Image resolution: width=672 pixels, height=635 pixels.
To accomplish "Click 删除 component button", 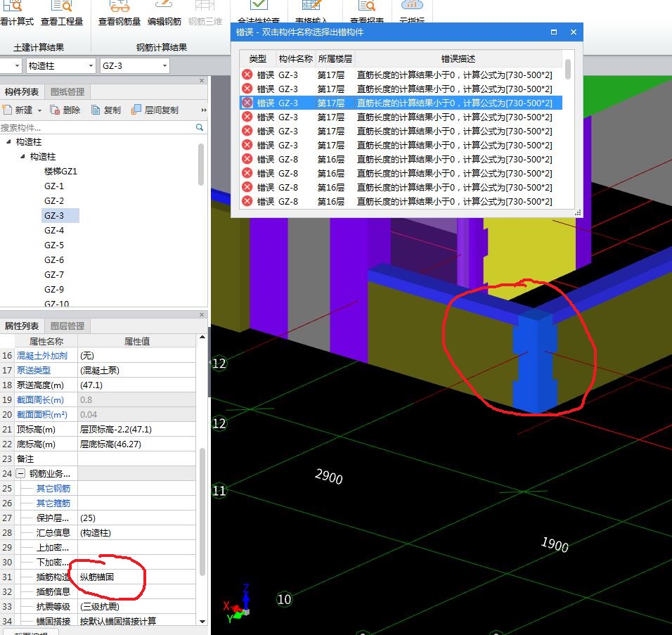I will pos(65,110).
